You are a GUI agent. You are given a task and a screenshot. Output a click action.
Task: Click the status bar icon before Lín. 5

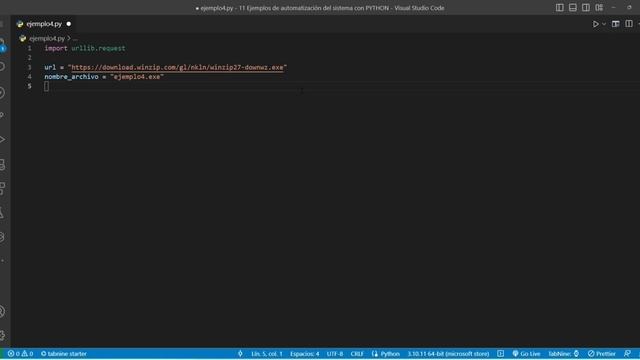coord(240,354)
